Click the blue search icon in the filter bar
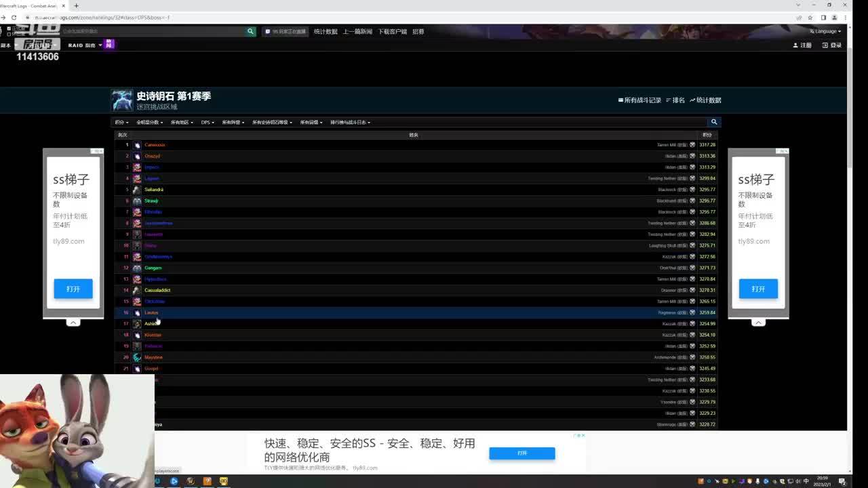868x488 pixels. [713, 122]
